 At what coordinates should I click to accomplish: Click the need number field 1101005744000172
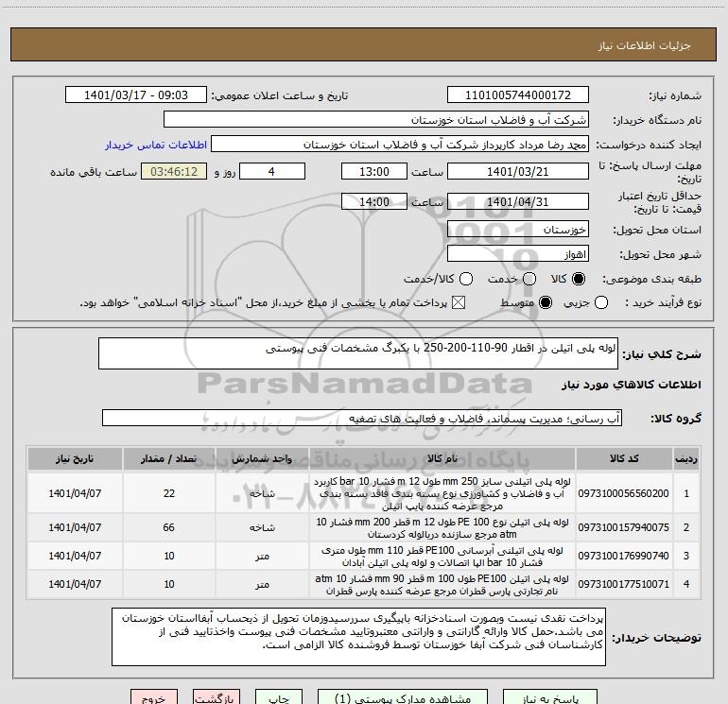click(518, 95)
